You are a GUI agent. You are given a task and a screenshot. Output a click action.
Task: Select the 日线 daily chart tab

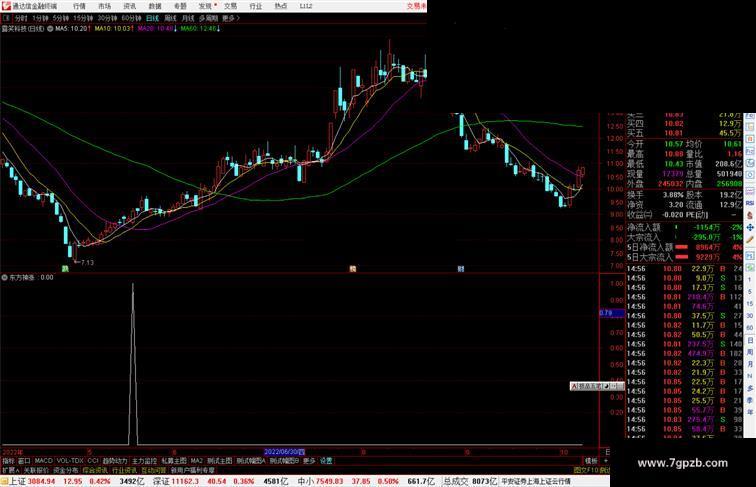click(x=152, y=18)
